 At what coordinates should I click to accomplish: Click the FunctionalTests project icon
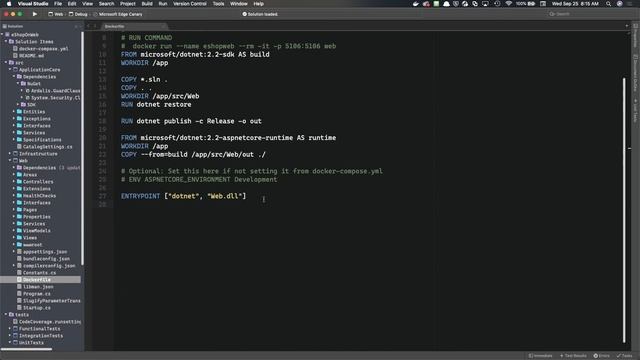pos(16,329)
